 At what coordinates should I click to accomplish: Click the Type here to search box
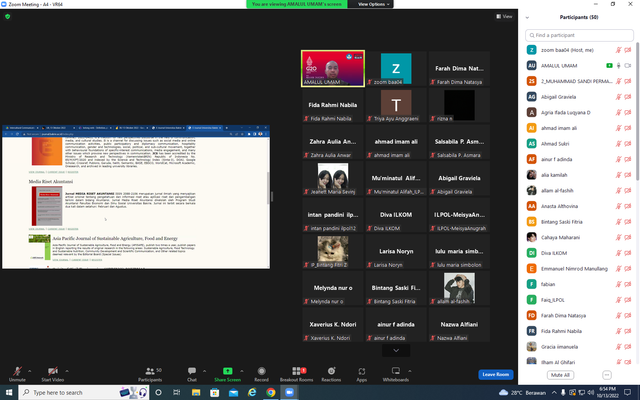coord(84,392)
